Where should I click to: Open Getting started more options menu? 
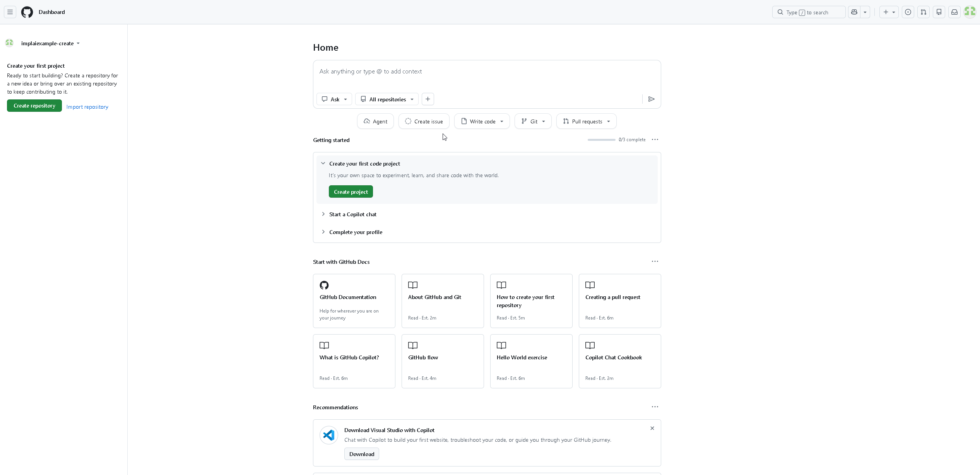coord(655,140)
